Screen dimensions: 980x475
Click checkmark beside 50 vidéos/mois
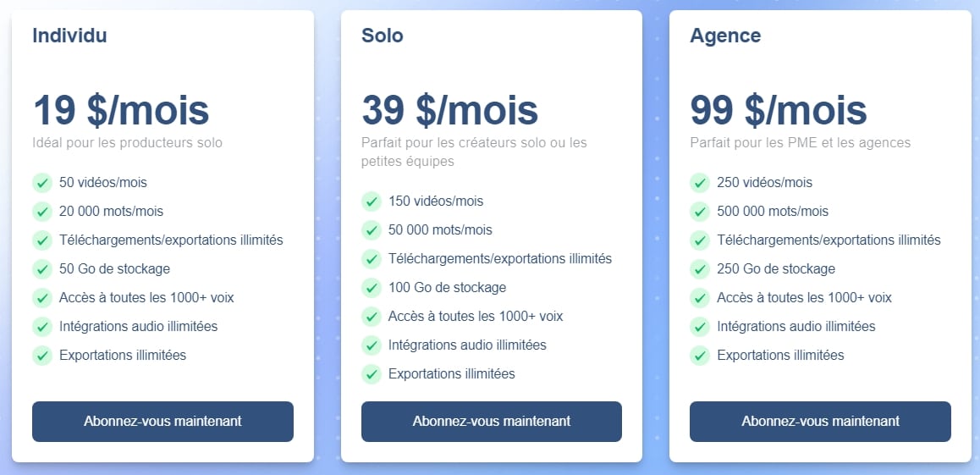(x=42, y=183)
